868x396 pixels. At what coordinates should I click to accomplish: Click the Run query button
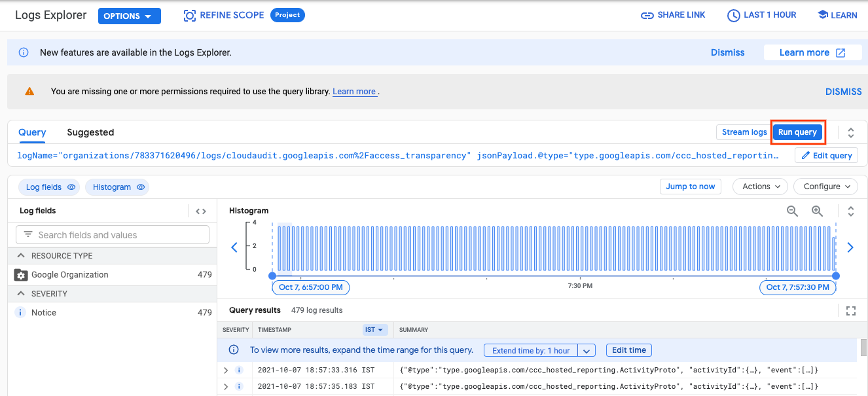pos(797,132)
